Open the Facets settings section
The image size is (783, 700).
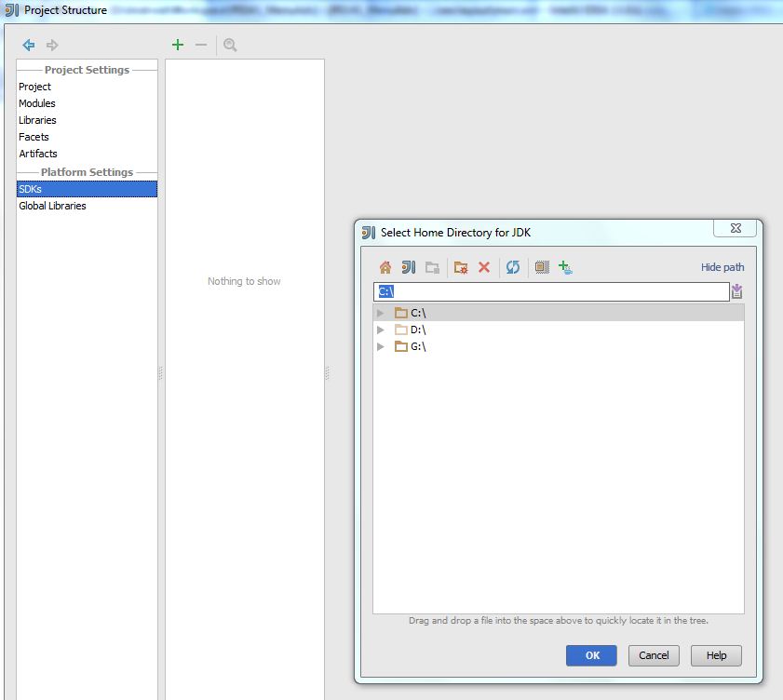(x=87, y=137)
